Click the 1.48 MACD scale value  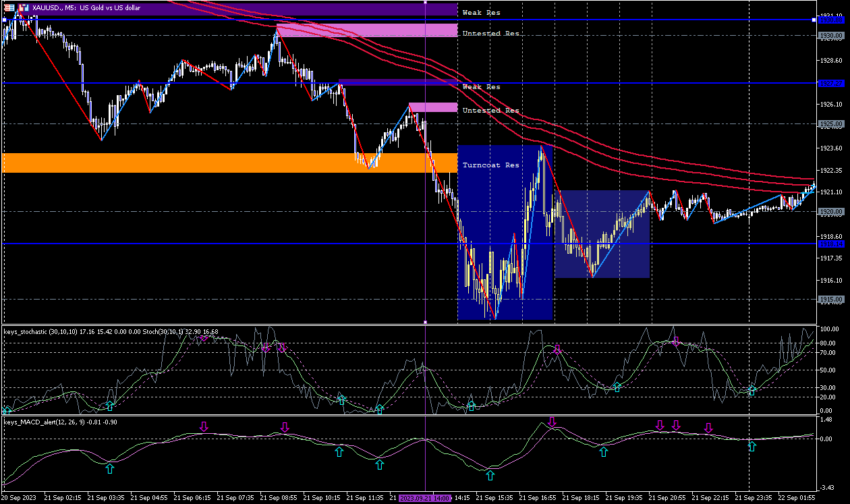827,420
